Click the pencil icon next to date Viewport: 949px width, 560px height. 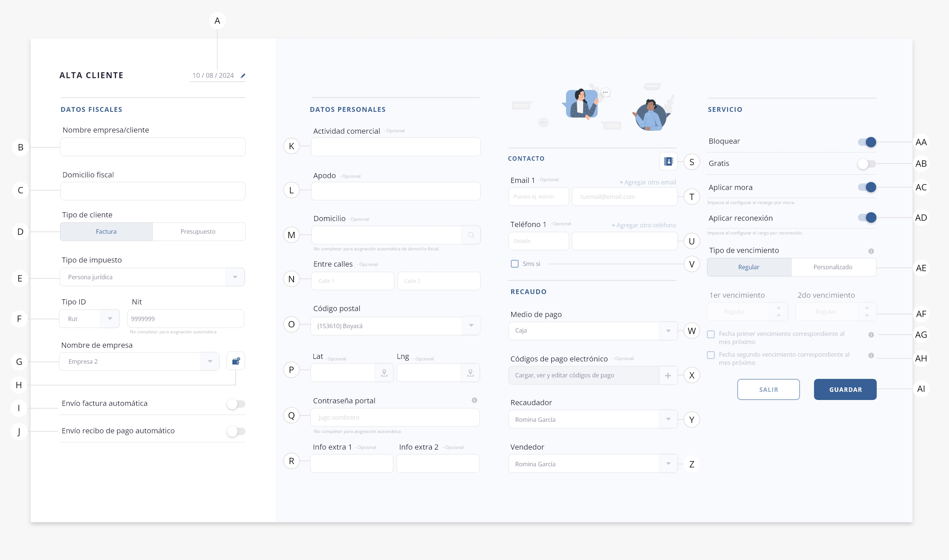(243, 76)
